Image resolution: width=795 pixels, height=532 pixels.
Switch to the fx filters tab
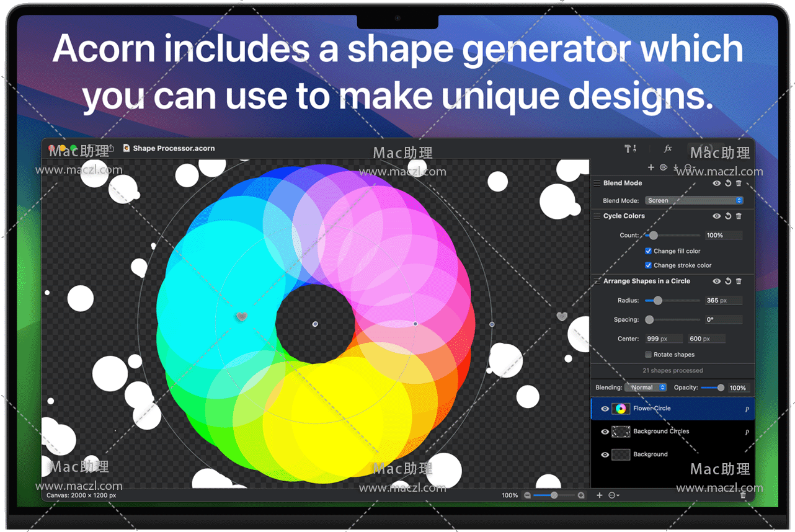668,149
